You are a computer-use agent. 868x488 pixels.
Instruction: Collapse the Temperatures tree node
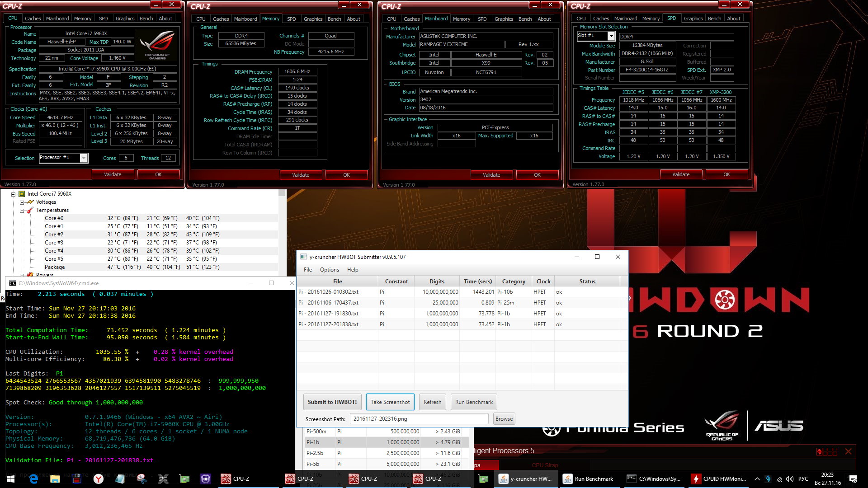22,210
